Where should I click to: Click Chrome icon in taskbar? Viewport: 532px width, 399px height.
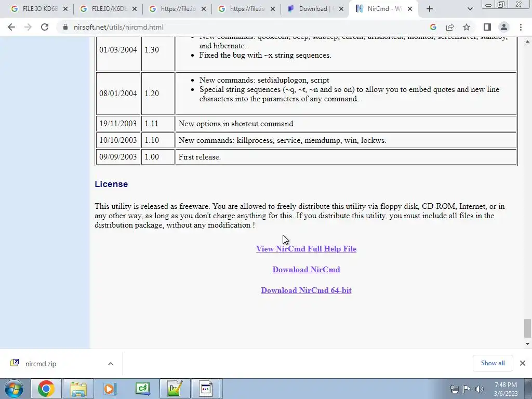46,389
